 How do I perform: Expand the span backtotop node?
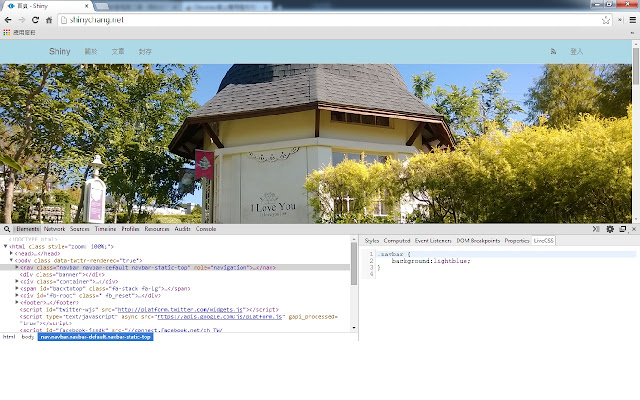coord(17,288)
